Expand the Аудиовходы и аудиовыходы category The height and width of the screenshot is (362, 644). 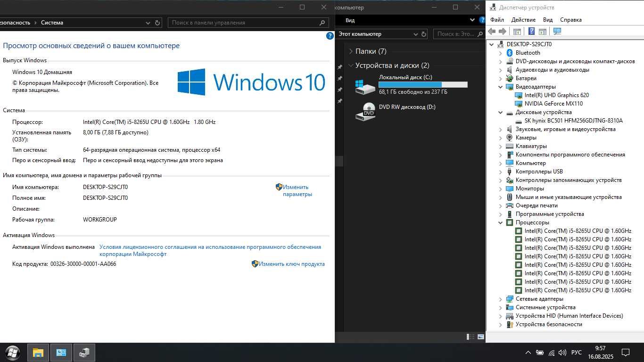(x=501, y=70)
